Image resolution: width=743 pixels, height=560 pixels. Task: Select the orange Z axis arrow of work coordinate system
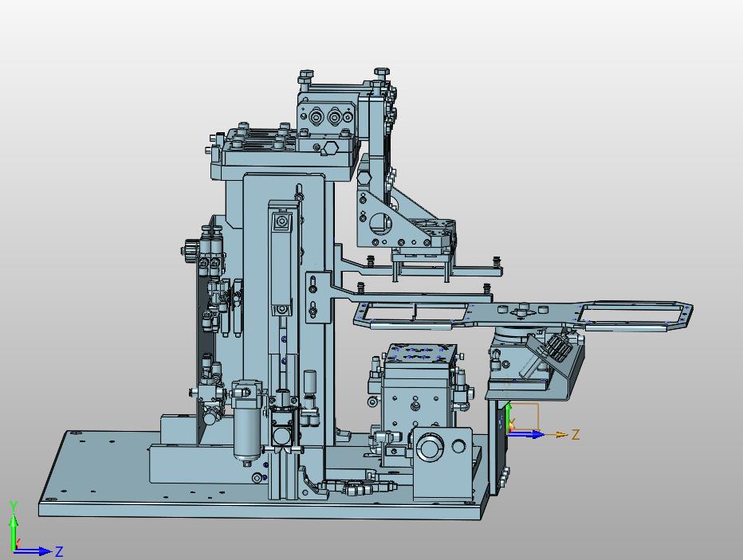click(x=555, y=435)
